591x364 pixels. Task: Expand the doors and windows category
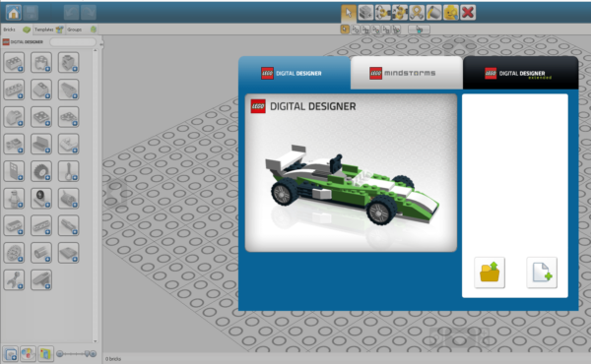[x=14, y=171]
